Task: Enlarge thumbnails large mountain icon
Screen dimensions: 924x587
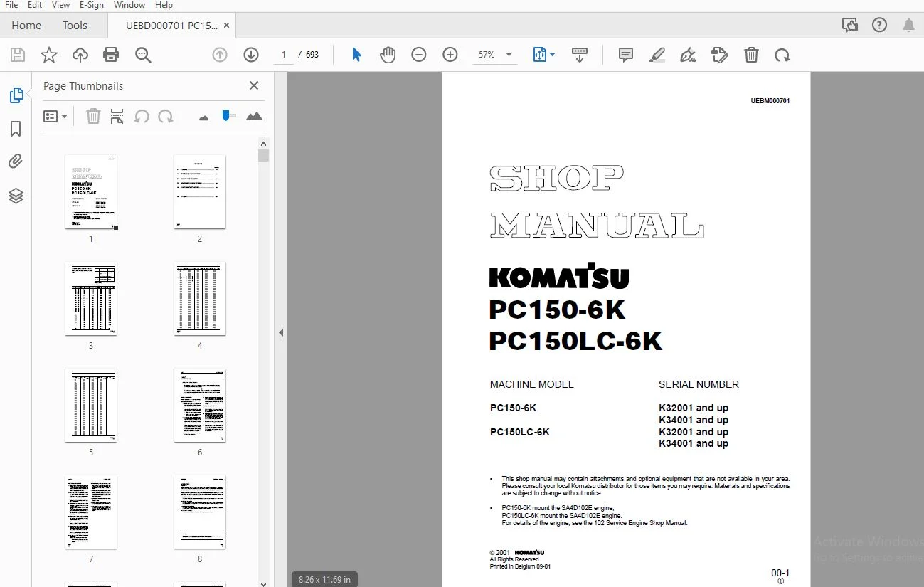Action: (x=254, y=116)
